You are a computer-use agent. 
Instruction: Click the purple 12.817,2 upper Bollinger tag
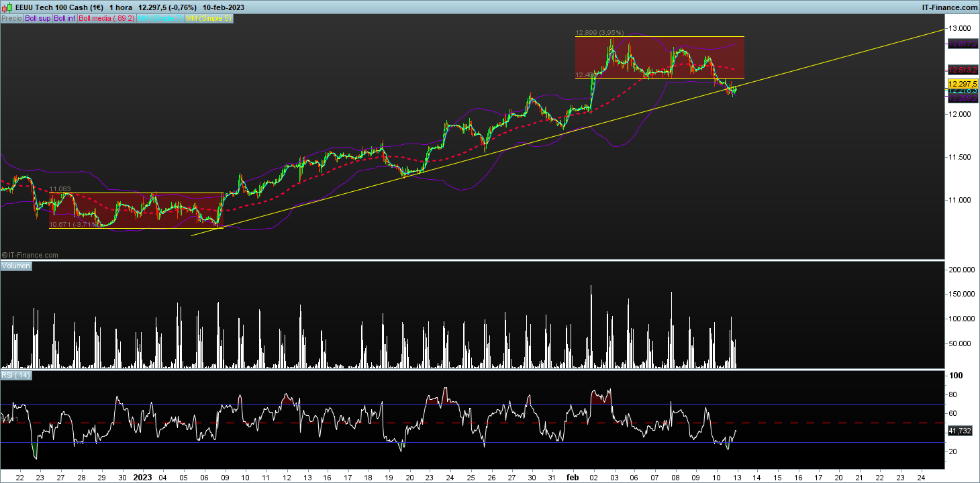tap(962, 44)
